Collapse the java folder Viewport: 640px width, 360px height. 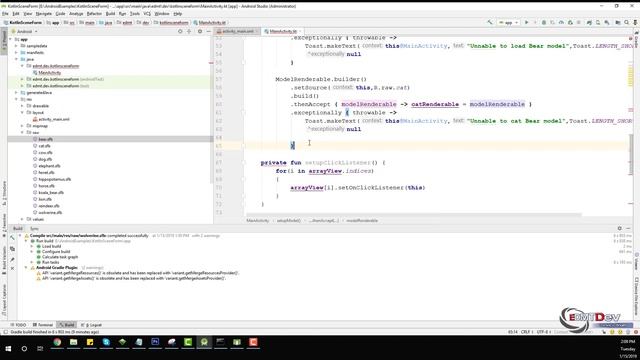(x=17, y=59)
